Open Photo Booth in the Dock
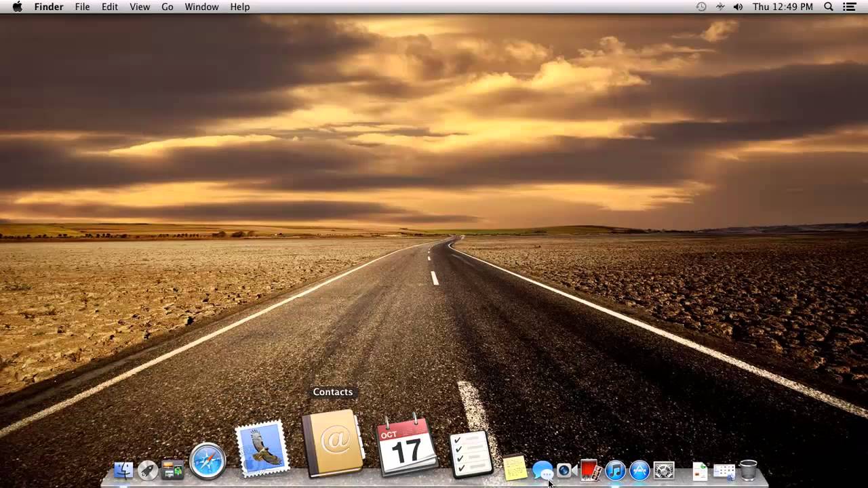The width and height of the screenshot is (868, 488). (591, 470)
